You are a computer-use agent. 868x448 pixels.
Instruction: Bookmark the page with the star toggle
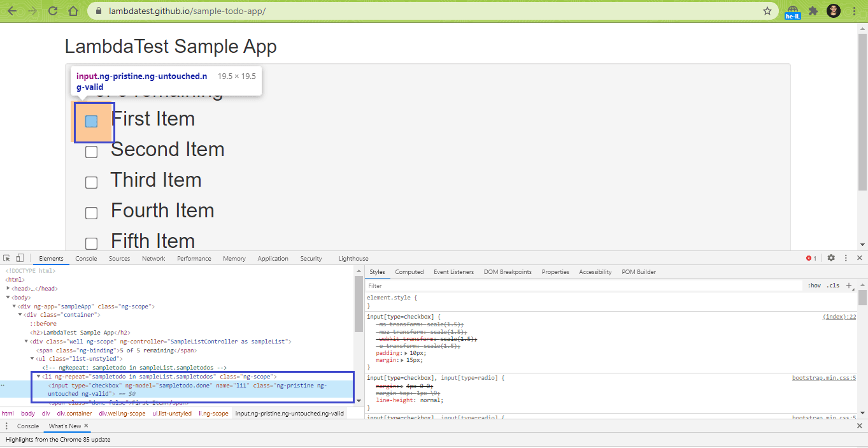tap(767, 10)
